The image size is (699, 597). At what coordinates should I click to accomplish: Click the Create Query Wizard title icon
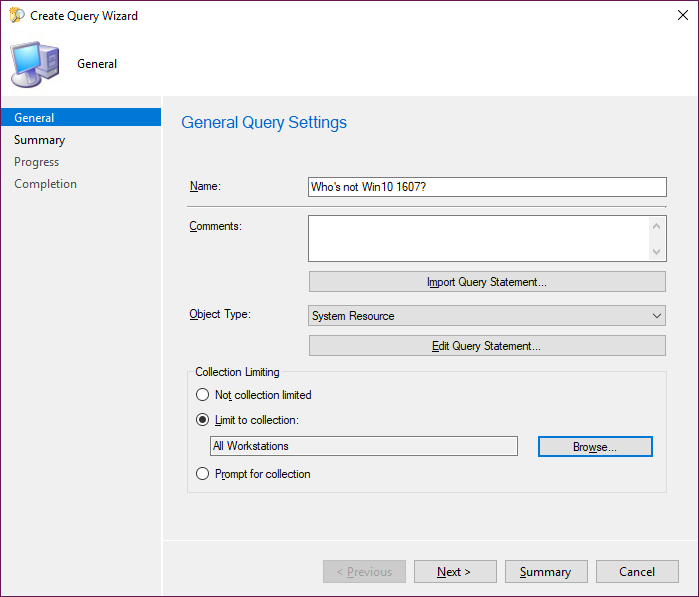(14, 16)
